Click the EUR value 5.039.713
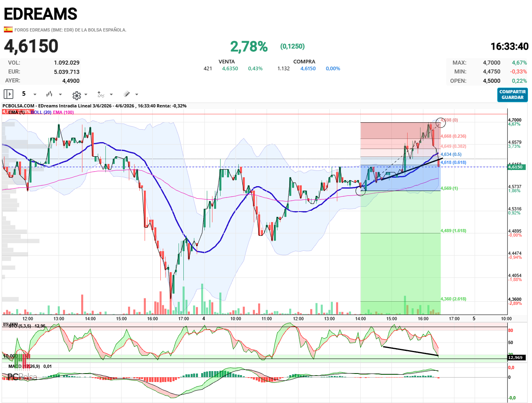The height and width of the screenshot is (403, 532). (67, 72)
